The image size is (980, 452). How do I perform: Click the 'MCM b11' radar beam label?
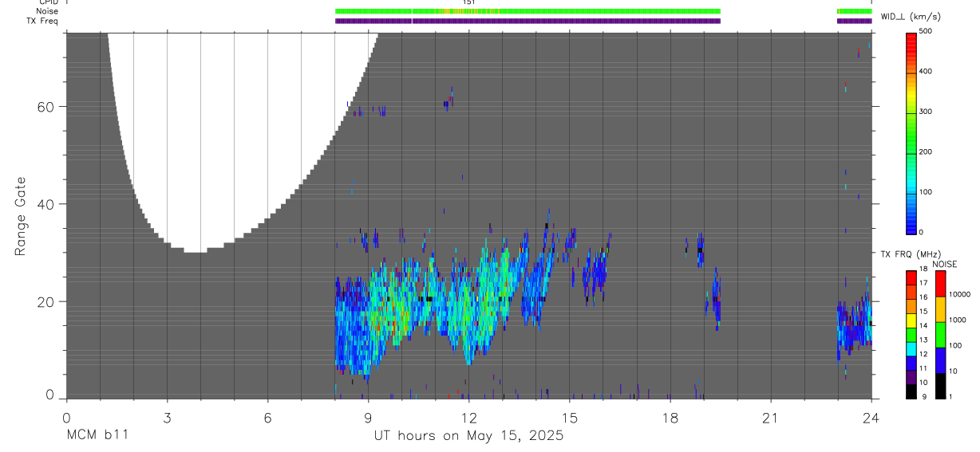(x=96, y=435)
